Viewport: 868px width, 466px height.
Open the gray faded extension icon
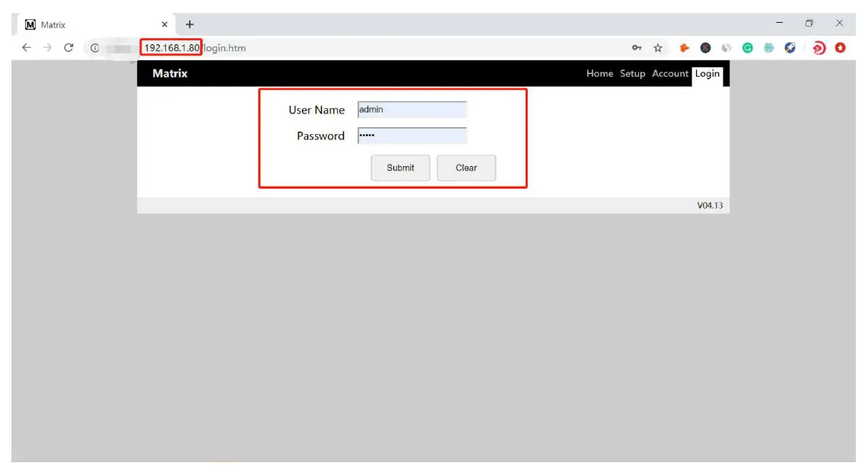coord(727,48)
